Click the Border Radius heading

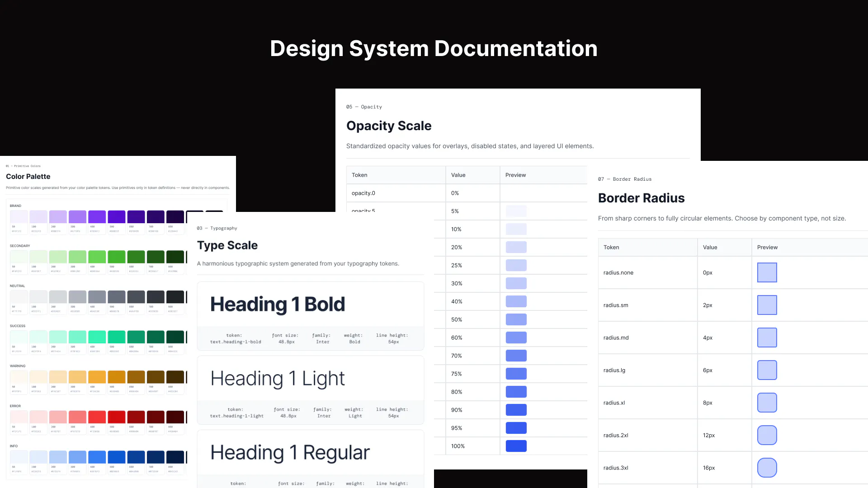point(641,198)
